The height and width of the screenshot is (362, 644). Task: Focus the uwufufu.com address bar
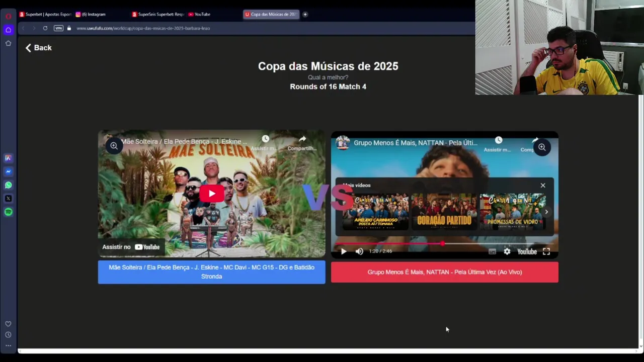click(x=143, y=28)
